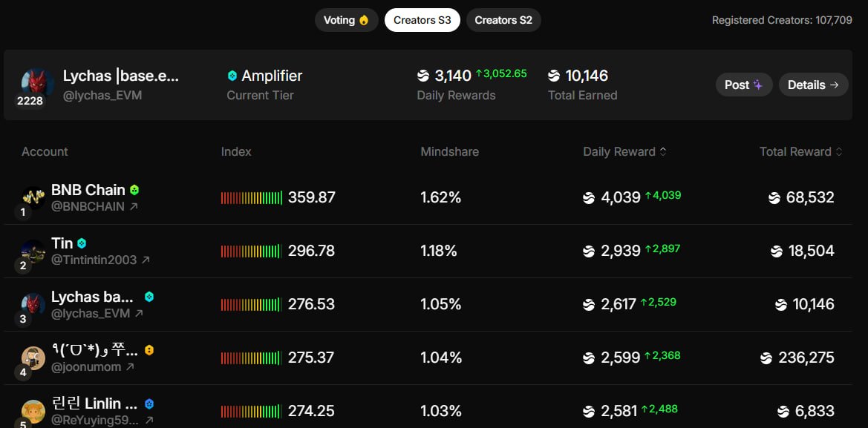
Task: Click the coin icon beside 2,617 daily reward
Action: click(589, 305)
